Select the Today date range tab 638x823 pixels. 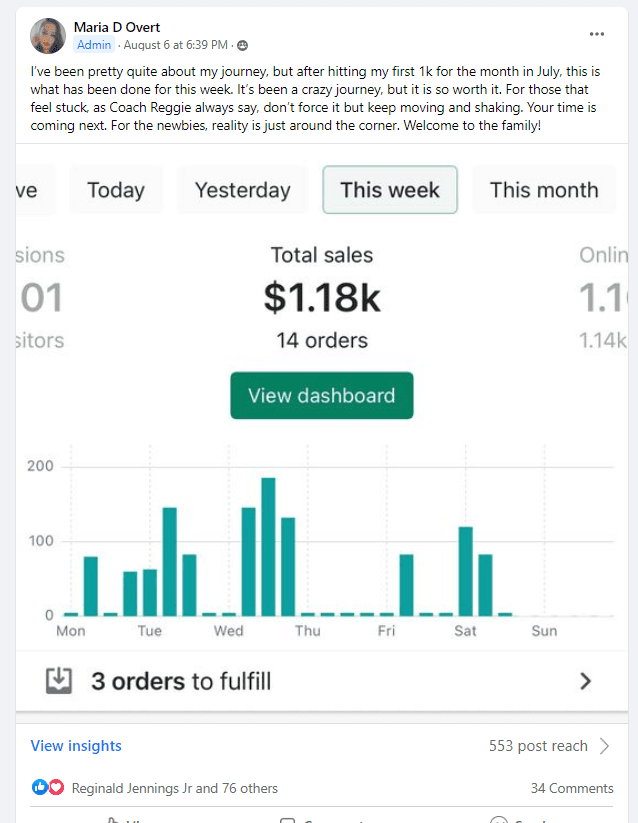coord(116,190)
